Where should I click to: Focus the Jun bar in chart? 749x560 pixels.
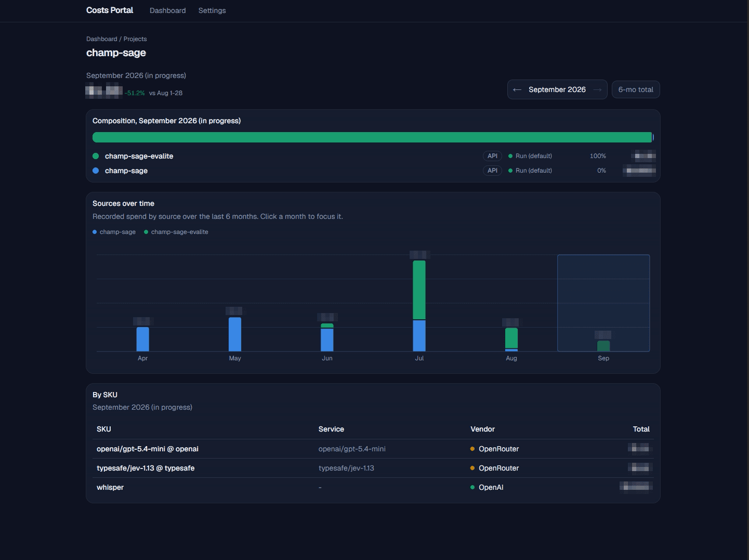tap(327, 337)
